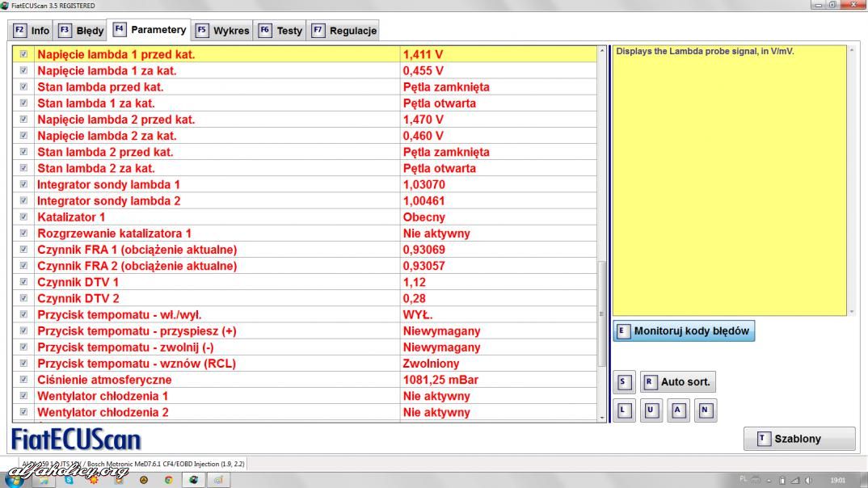Click the L key button
868x488 pixels.
pyautogui.click(x=623, y=410)
